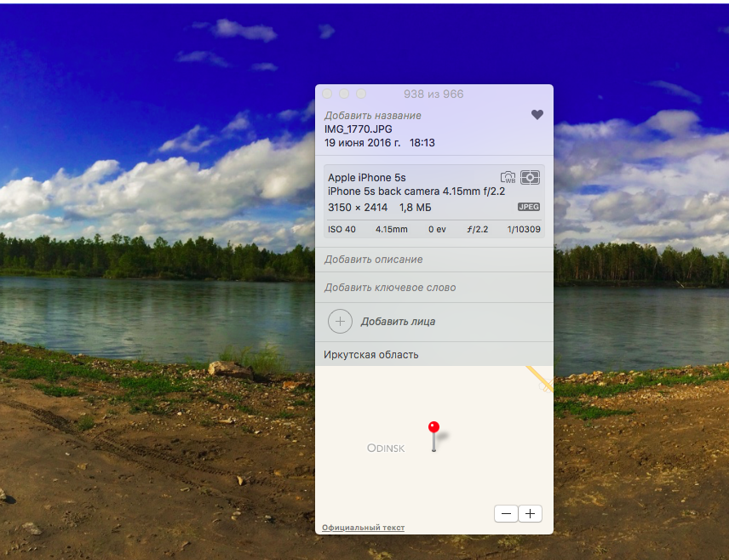
Task: Click the "Добавить ключевое слово" keyword field
Action: 390,288
